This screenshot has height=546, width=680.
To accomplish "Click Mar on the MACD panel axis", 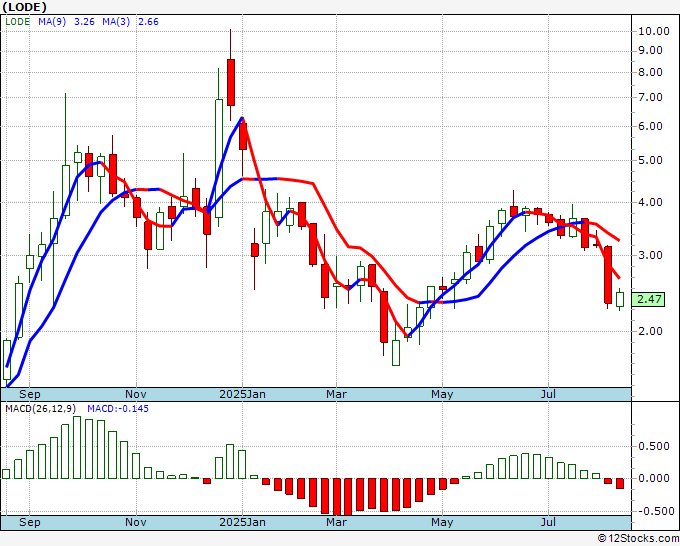I will pyautogui.click(x=337, y=522).
